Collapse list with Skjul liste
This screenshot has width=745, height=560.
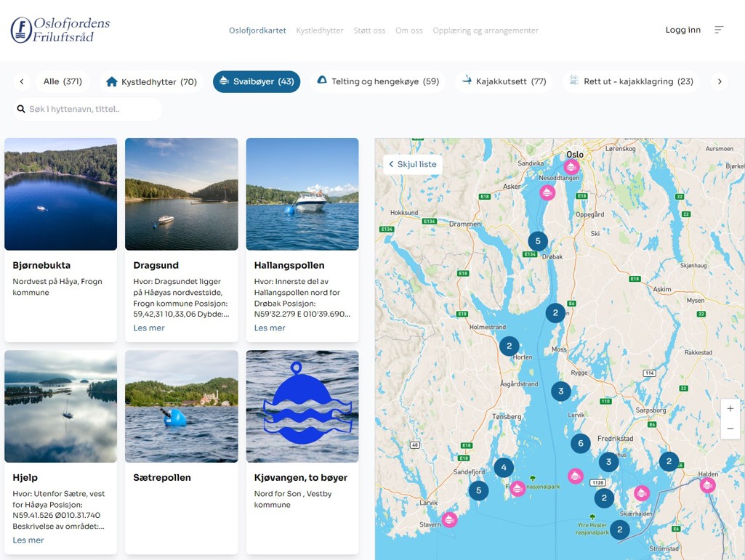pyautogui.click(x=413, y=164)
